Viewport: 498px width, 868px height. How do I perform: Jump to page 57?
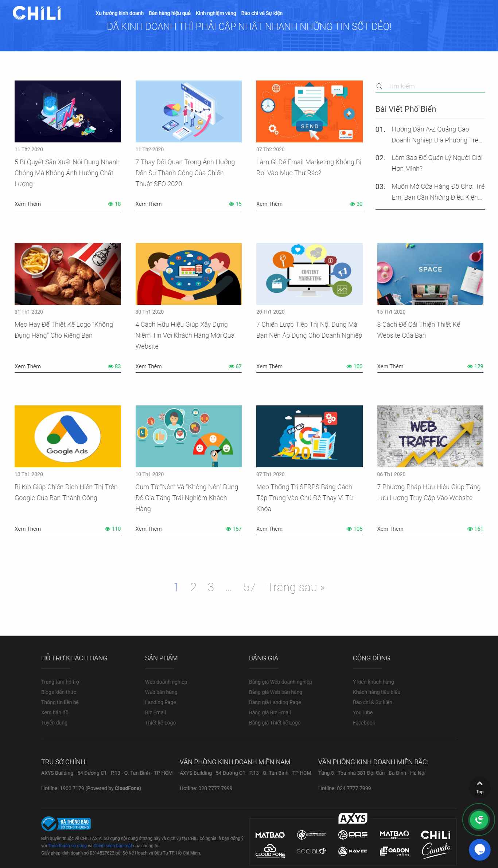[249, 587]
